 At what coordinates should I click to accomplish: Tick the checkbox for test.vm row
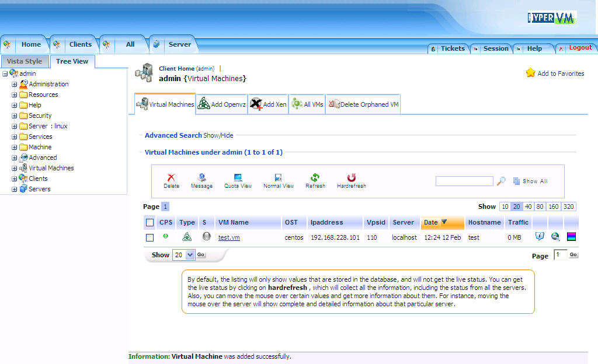tap(150, 238)
